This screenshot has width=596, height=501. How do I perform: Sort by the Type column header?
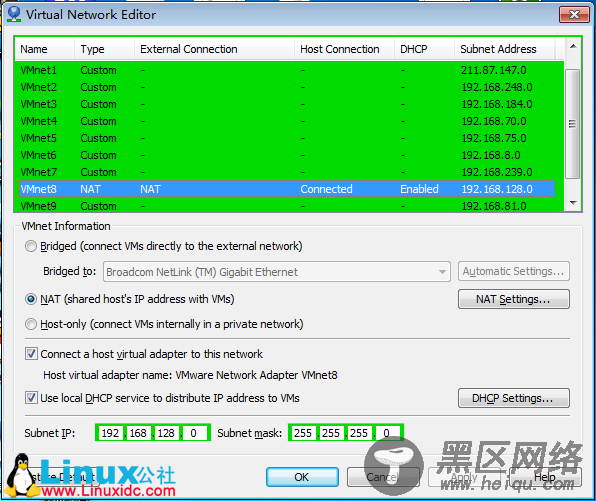104,49
